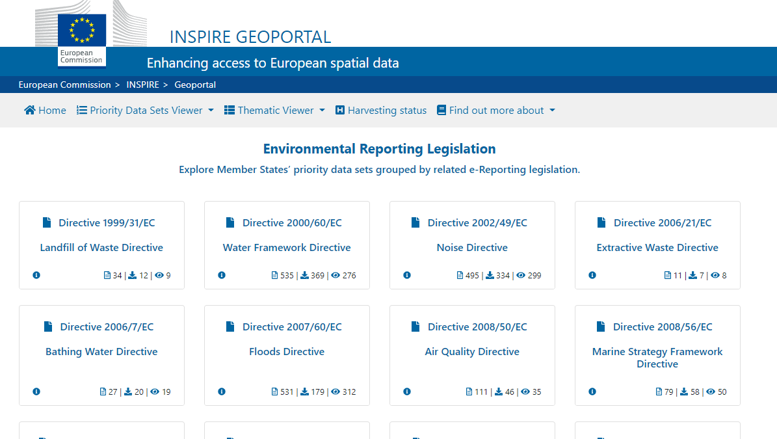
Task: Click the info icon on Marine Strategy Framework card
Action: 592,392
